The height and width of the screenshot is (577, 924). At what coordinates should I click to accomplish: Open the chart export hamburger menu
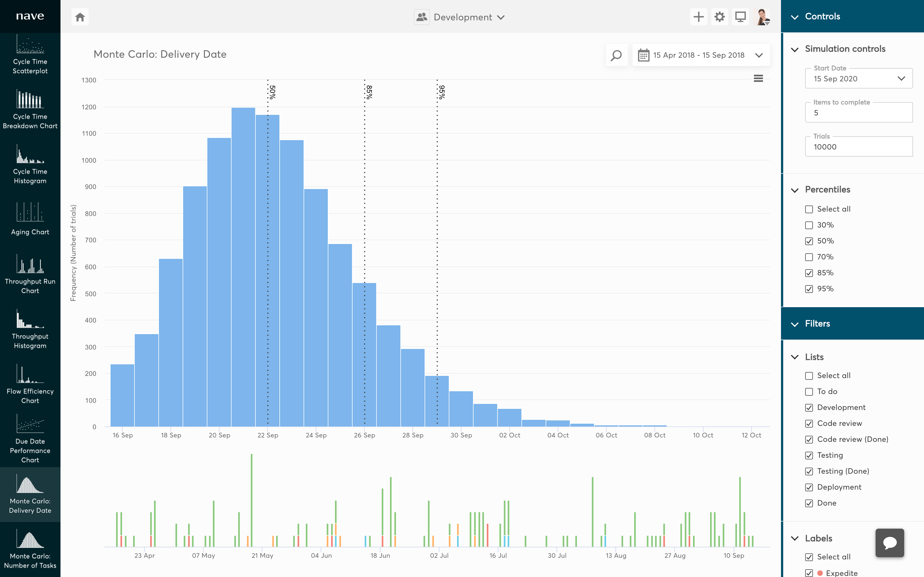[758, 78]
